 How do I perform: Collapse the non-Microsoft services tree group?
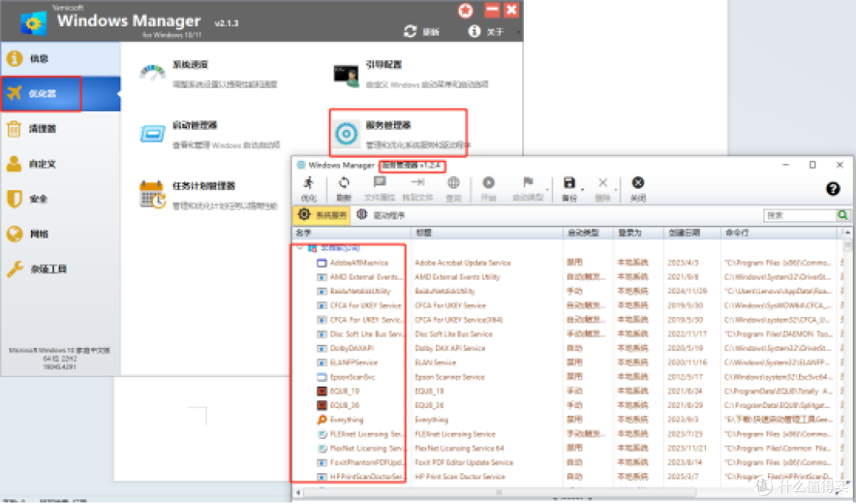point(300,248)
